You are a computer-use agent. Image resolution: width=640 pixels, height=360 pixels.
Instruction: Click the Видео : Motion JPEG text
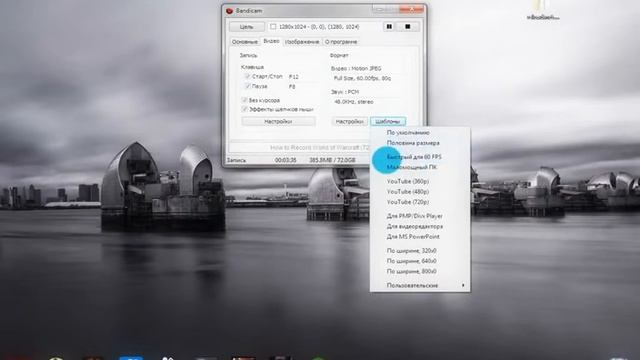356,69
